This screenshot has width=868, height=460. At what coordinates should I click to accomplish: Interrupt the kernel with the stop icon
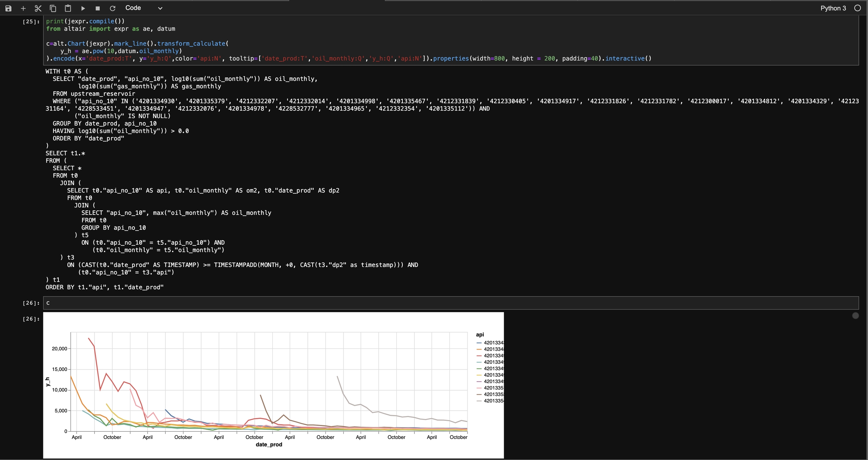click(98, 8)
